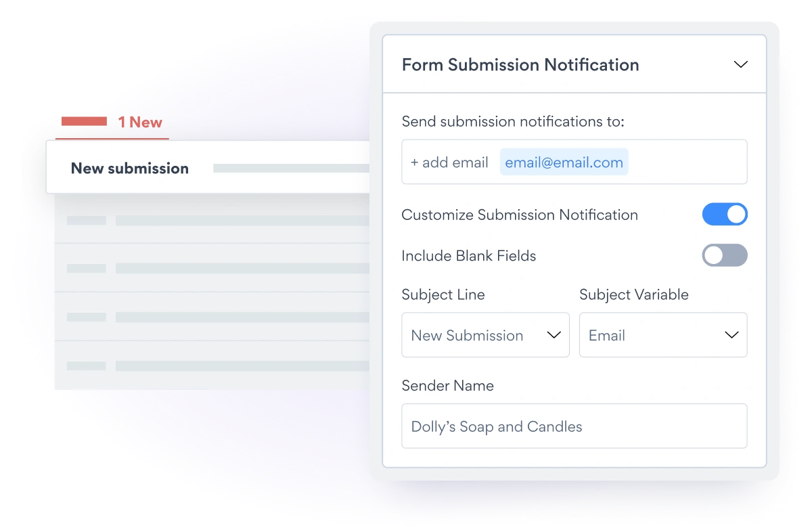This screenshot has width=812, height=528.
Task: Click the + add email field
Action: 449,162
